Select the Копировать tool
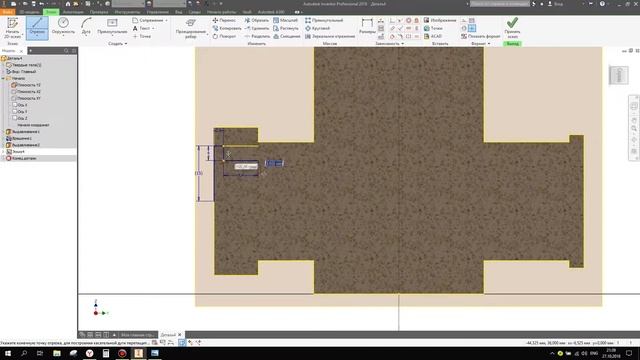The height and width of the screenshot is (360, 640). point(227,28)
